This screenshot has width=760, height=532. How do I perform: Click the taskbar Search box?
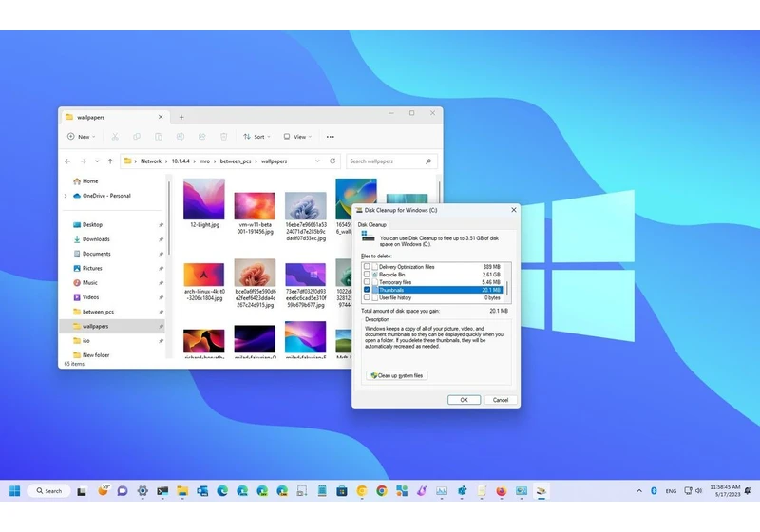[48, 491]
